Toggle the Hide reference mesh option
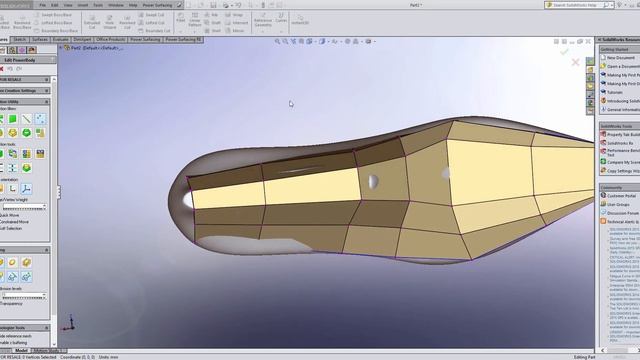Screen dimensions: 640x360 16,336
